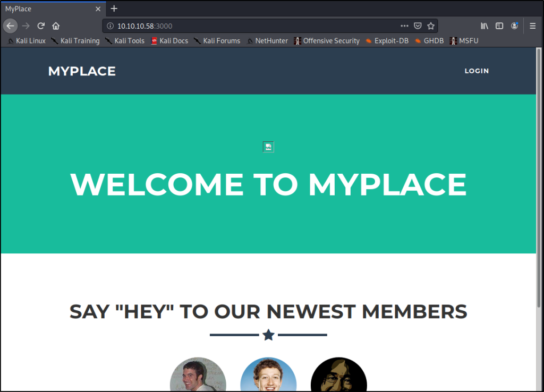This screenshot has width=544, height=392.
Task: Close the MyPlace tab
Action: coord(98,9)
